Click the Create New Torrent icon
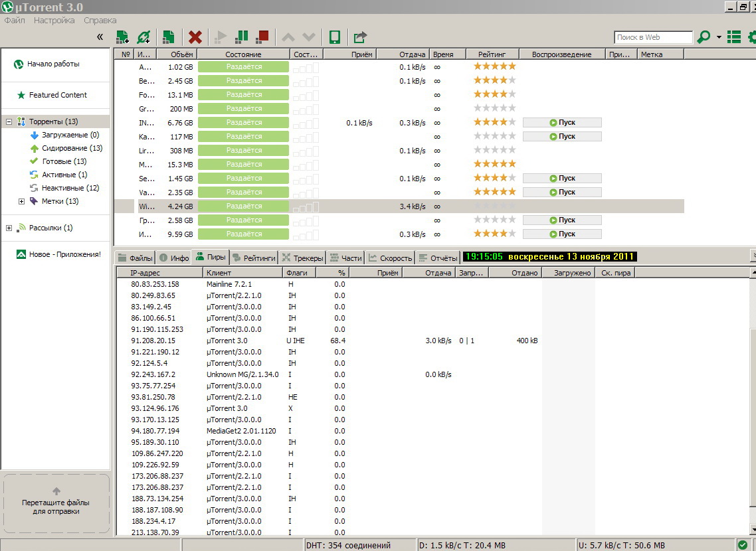756x551 pixels. click(168, 37)
